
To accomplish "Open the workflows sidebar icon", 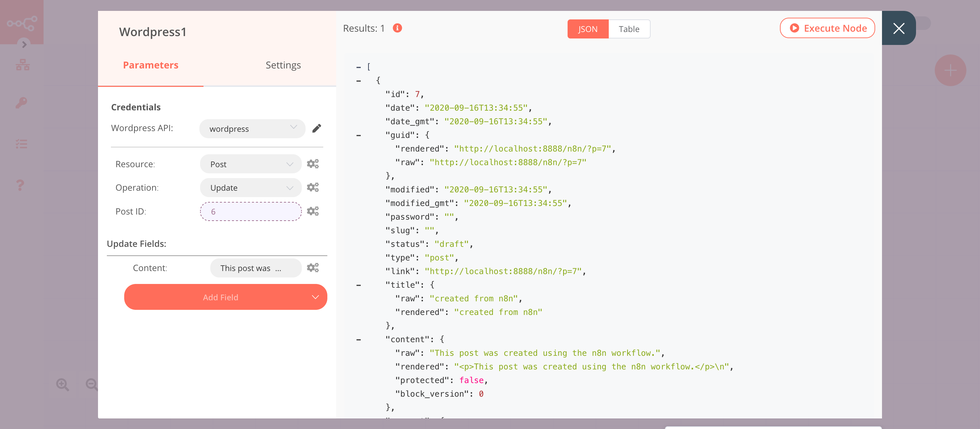I will click(x=22, y=64).
